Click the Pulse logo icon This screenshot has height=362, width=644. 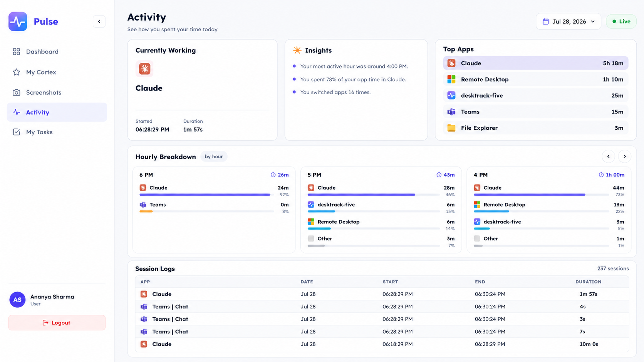pyautogui.click(x=18, y=22)
